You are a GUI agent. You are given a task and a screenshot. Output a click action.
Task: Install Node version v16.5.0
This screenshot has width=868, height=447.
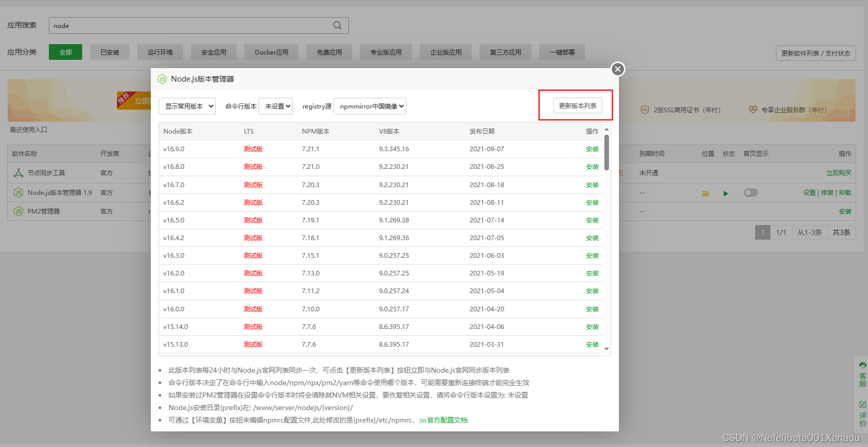click(592, 220)
